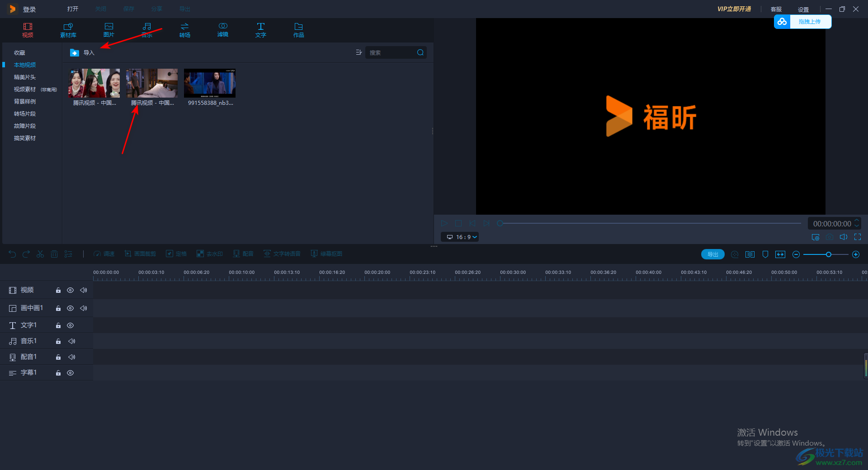Decrease timecode with the down stepper
The height and width of the screenshot is (470, 868).
click(x=856, y=226)
